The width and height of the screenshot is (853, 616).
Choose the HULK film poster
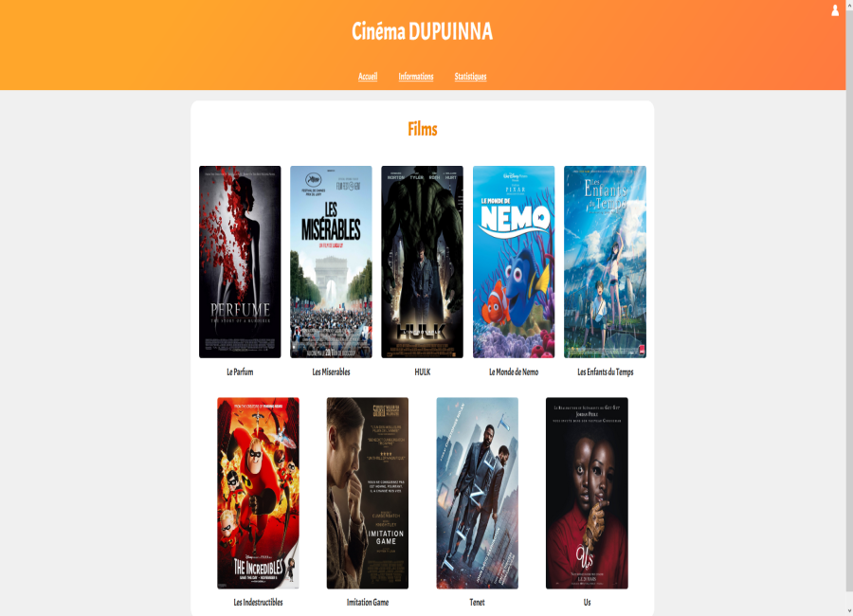422,262
